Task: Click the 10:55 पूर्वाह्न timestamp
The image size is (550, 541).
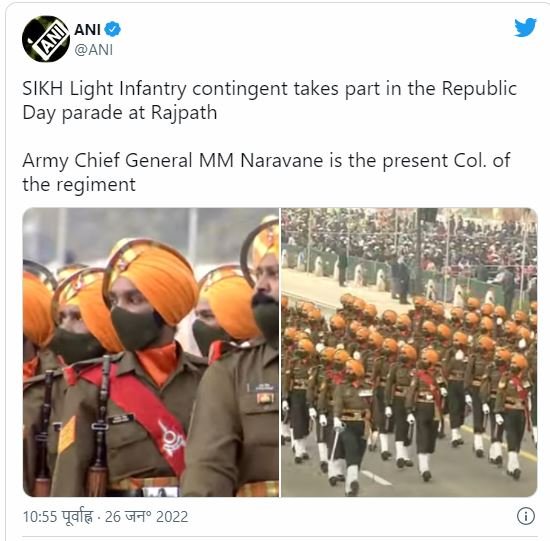Action: click(58, 517)
